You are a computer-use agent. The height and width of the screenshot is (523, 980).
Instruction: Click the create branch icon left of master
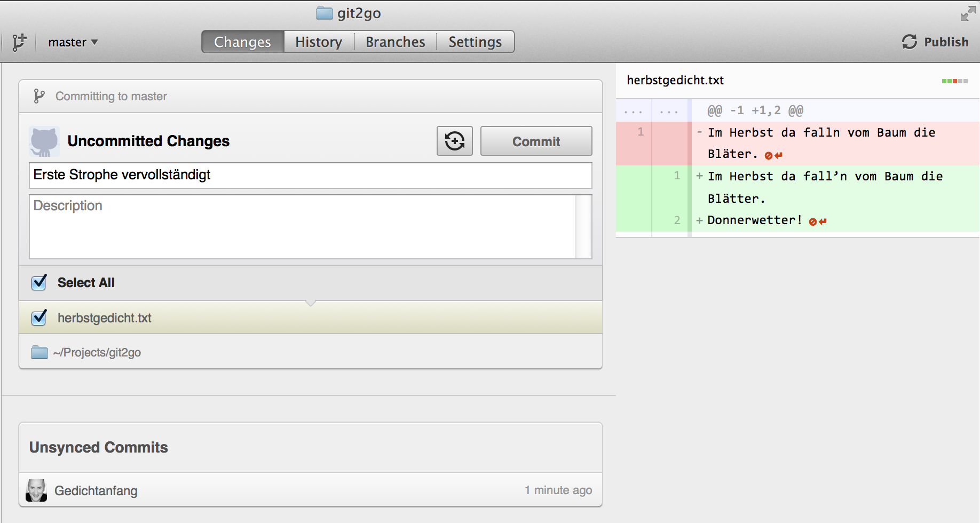19,42
